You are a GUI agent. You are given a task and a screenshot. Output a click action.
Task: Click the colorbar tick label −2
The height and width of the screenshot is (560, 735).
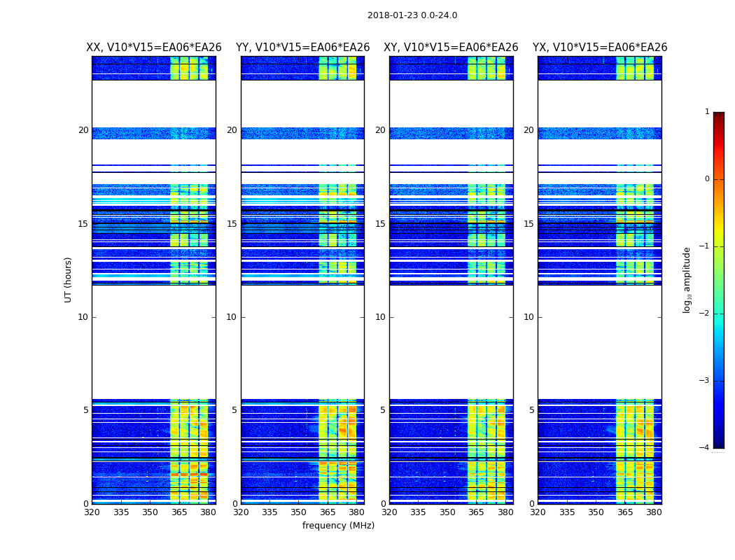pos(705,314)
